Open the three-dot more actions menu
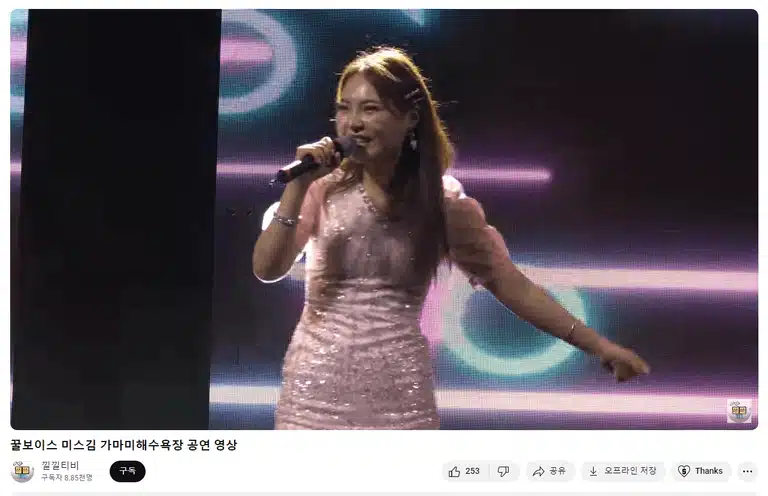The width and height of the screenshot is (768, 496). point(747,471)
